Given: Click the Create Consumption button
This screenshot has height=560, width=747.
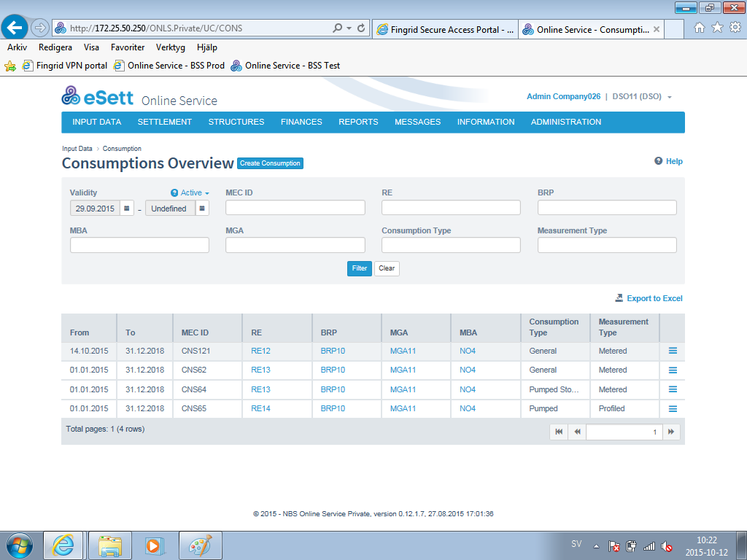Looking at the screenshot, I should [270, 163].
